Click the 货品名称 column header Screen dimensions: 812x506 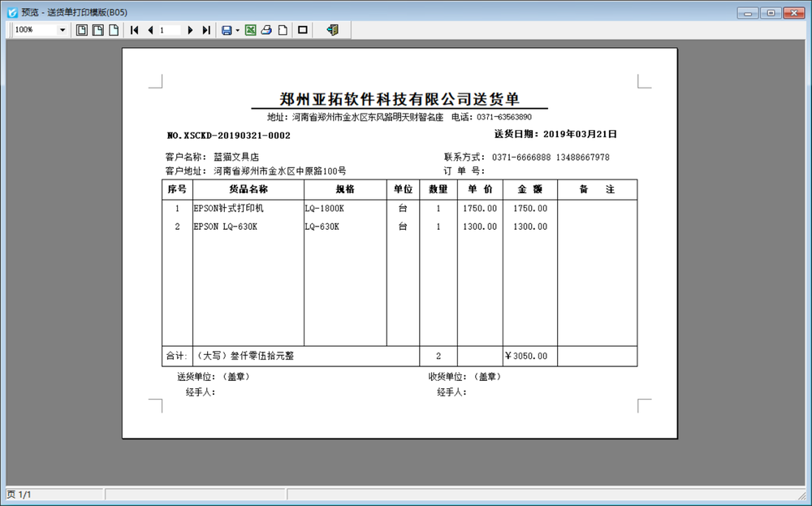click(248, 189)
